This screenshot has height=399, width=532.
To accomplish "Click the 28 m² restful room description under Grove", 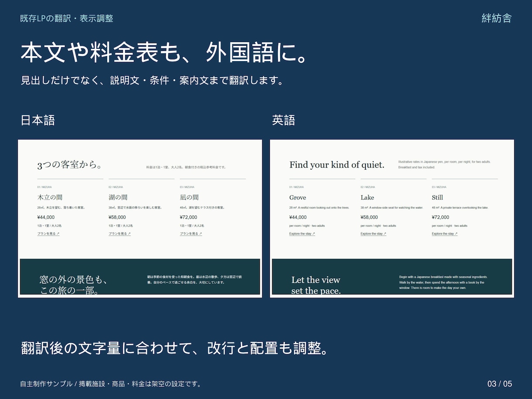I will pos(319,208).
